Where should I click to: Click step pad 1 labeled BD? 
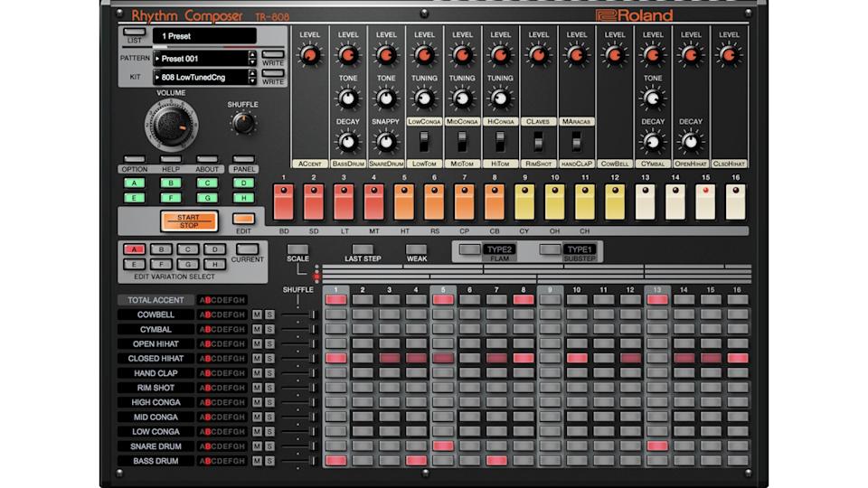pyautogui.click(x=284, y=202)
